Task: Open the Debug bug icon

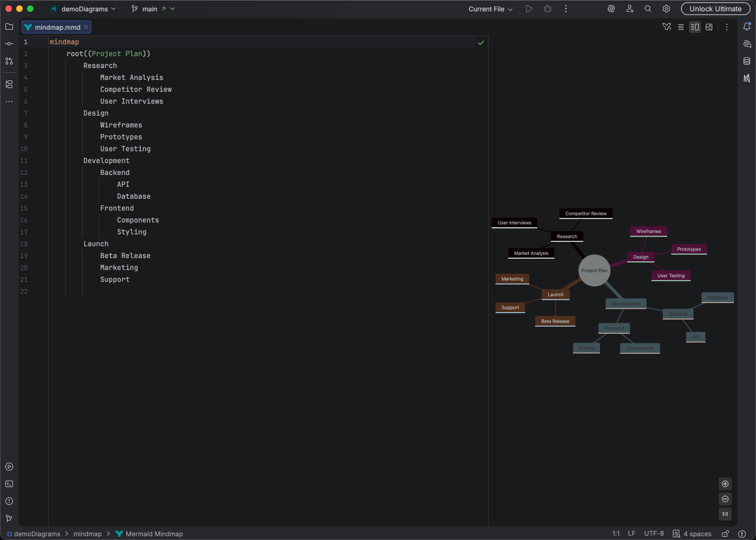Action: coord(547,9)
